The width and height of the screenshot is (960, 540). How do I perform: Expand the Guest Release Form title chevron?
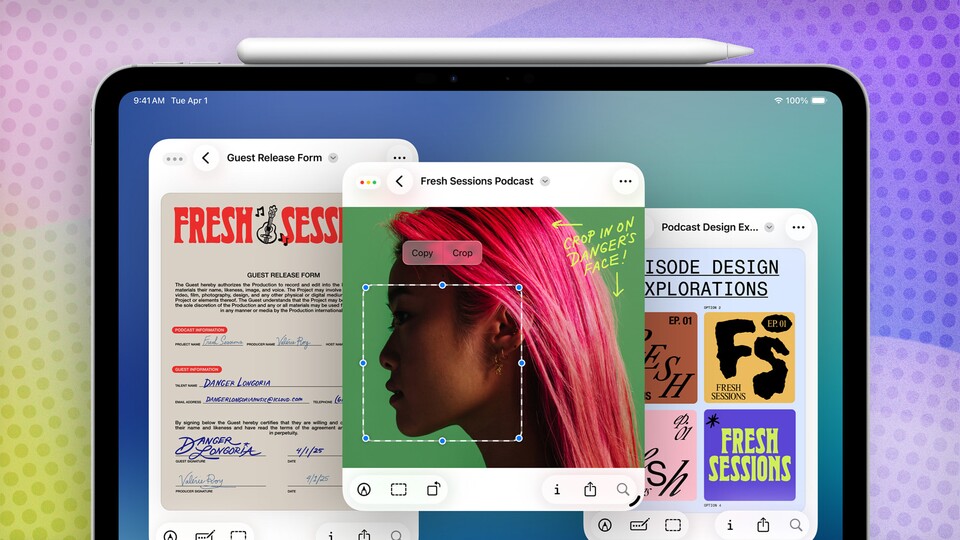tap(333, 158)
